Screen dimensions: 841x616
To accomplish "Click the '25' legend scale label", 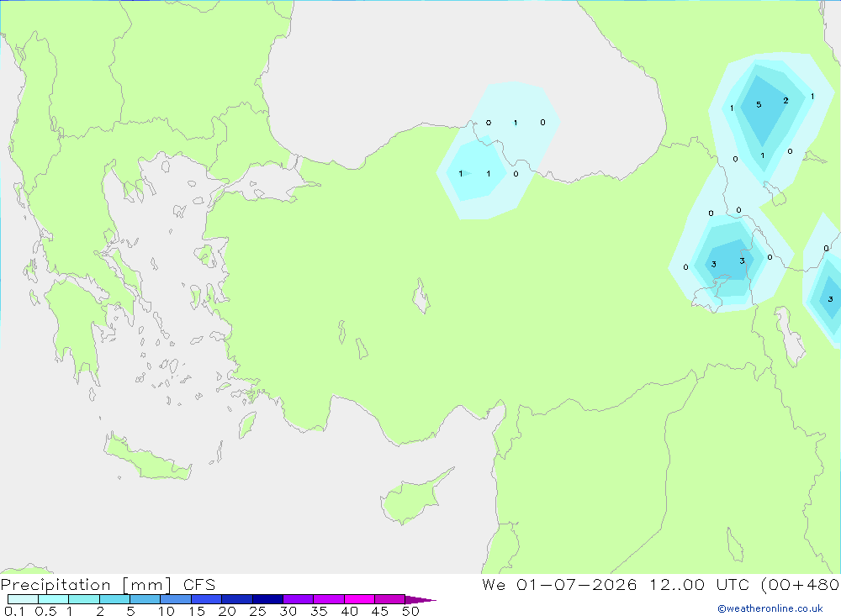I will (x=258, y=611).
